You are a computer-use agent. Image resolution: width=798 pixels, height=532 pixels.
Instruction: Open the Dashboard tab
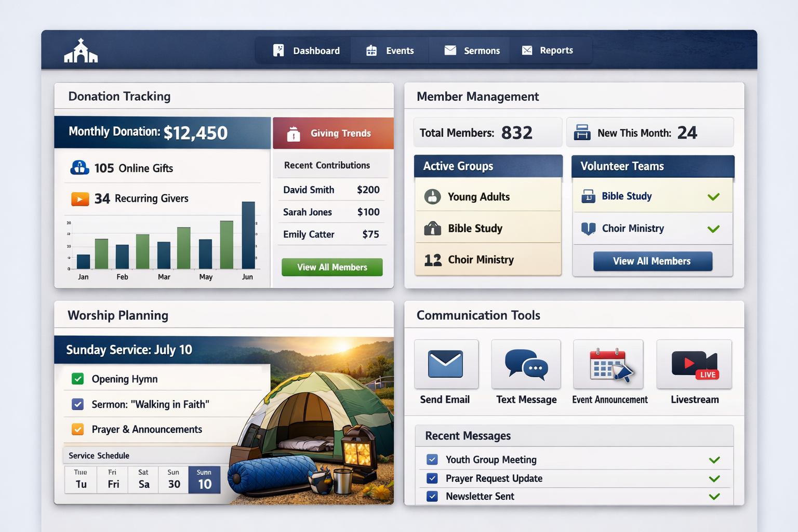306,50
